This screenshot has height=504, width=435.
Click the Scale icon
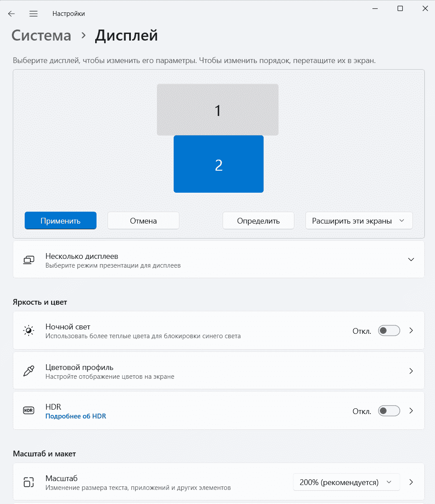[29, 482]
